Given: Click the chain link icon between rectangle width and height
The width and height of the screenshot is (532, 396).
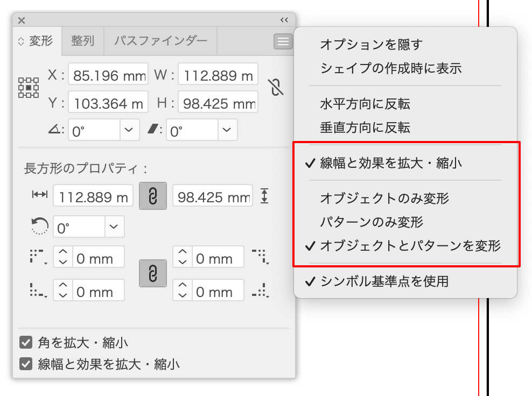Looking at the screenshot, I should tap(152, 196).
